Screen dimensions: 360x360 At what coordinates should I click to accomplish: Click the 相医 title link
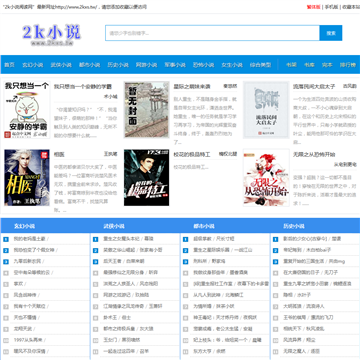coord(59,154)
